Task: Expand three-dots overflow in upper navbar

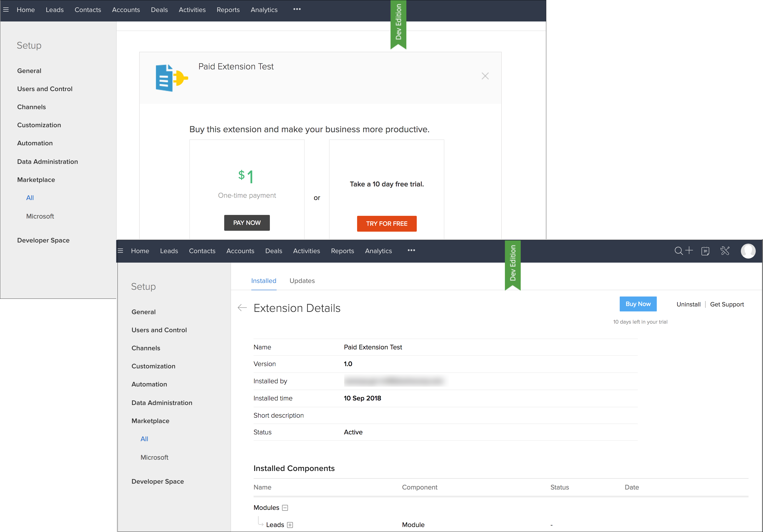Action: click(297, 9)
